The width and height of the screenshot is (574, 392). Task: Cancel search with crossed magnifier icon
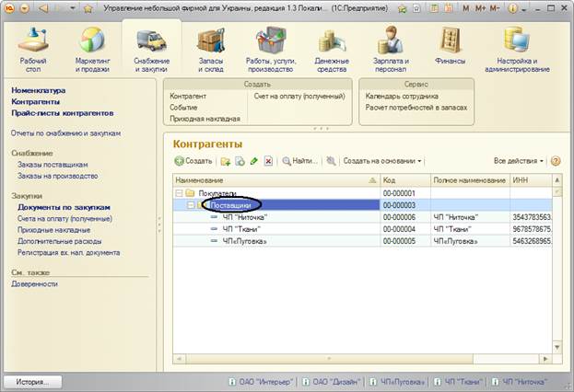click(331, 161)
